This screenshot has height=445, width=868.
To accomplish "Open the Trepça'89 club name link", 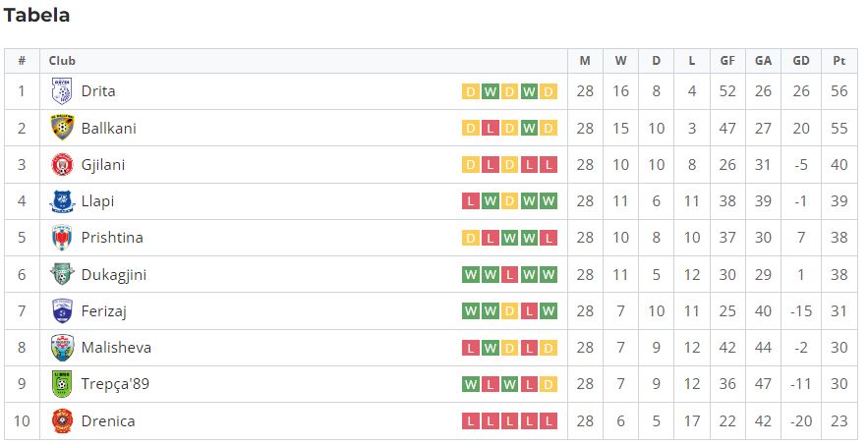I will click(116, 384).
